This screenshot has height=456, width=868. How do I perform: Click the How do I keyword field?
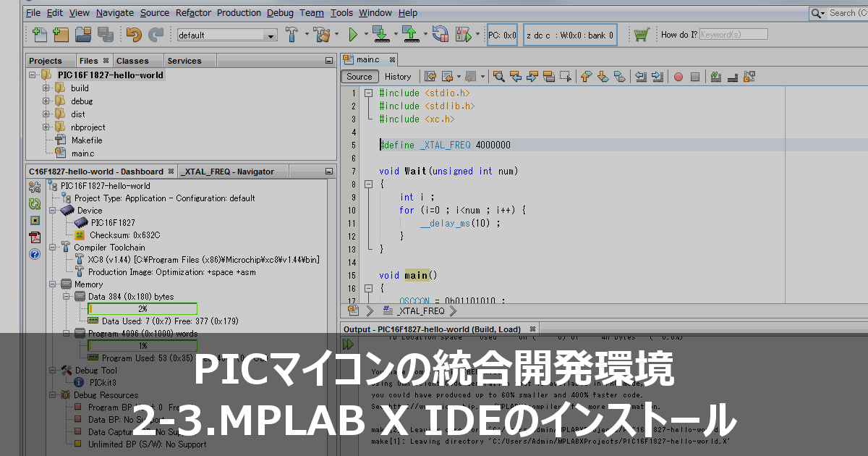click(x=733, y=34)
